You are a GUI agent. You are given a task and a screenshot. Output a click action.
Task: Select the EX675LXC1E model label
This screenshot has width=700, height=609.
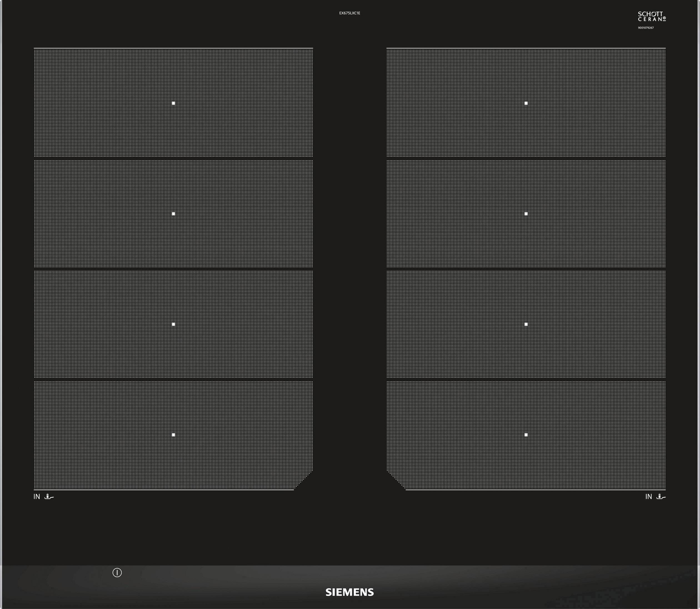pyautogui.click(x=349, y=13)
